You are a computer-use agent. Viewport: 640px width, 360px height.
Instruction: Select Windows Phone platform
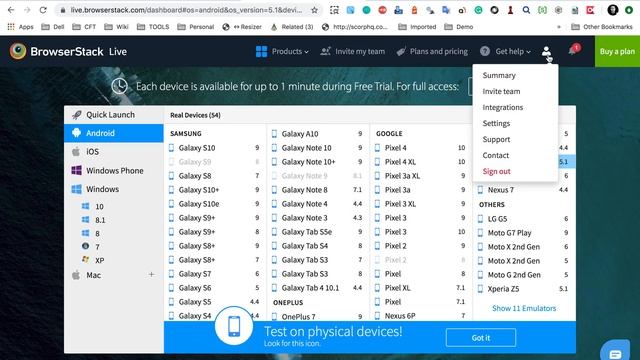pos(114,171)
